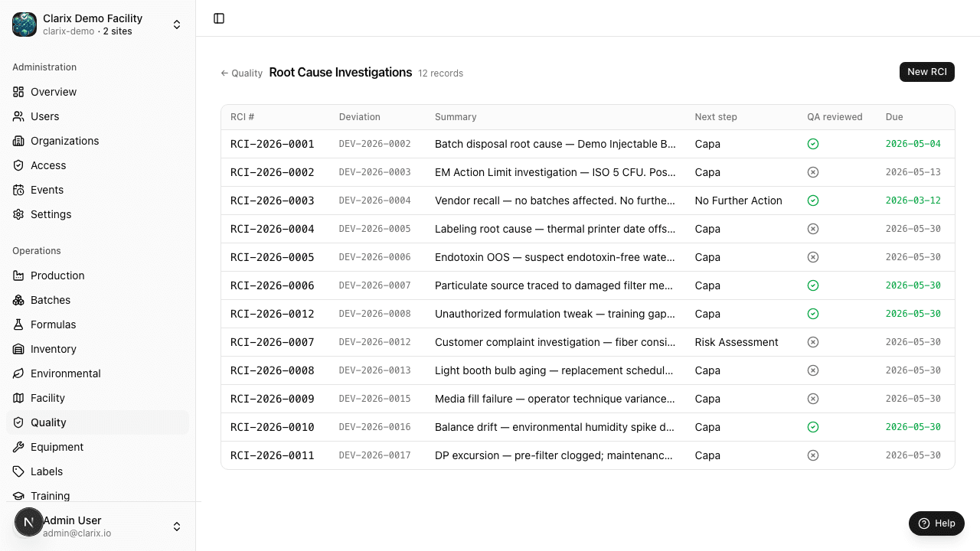Click due date 2026-05-13

[913, 172]
